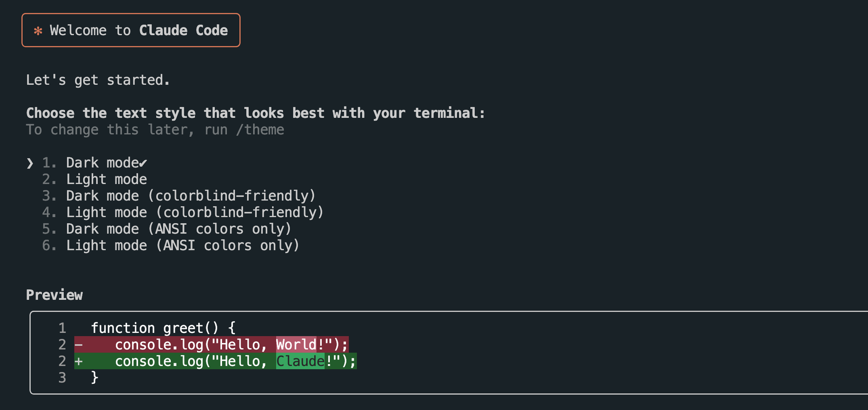
Task: Choose Light mode (colorblind-friendly)
Action: click(x=183, y=212)
